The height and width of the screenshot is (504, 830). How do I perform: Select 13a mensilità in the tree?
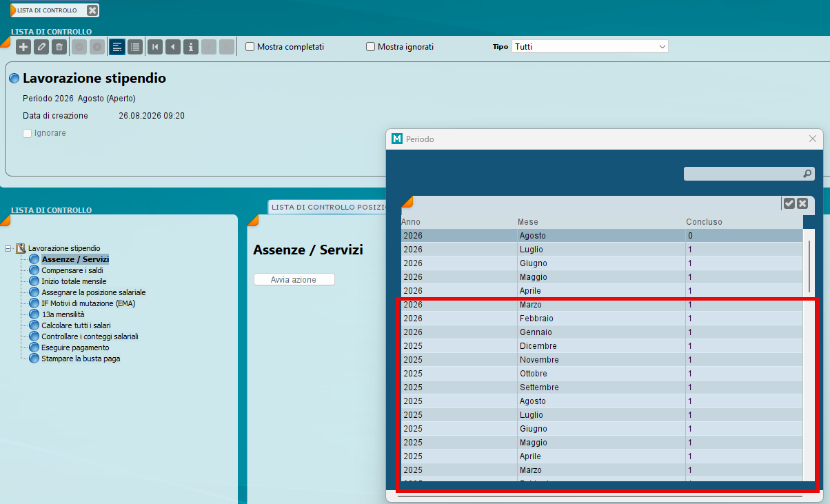(63, 314)
